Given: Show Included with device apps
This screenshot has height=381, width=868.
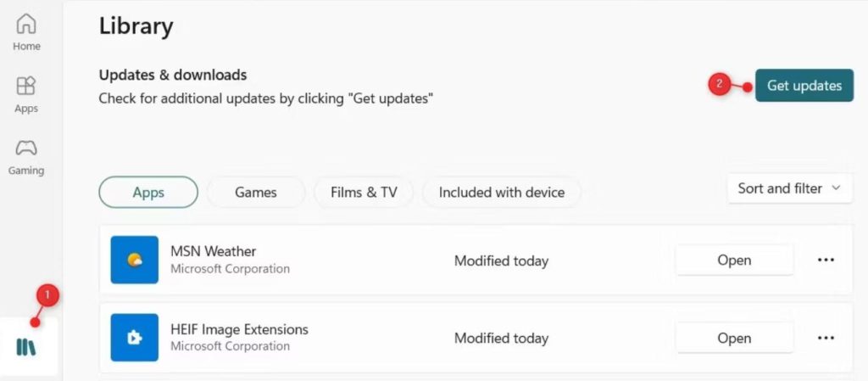Looking at the screenshot, I should click(x=501, y=192).
